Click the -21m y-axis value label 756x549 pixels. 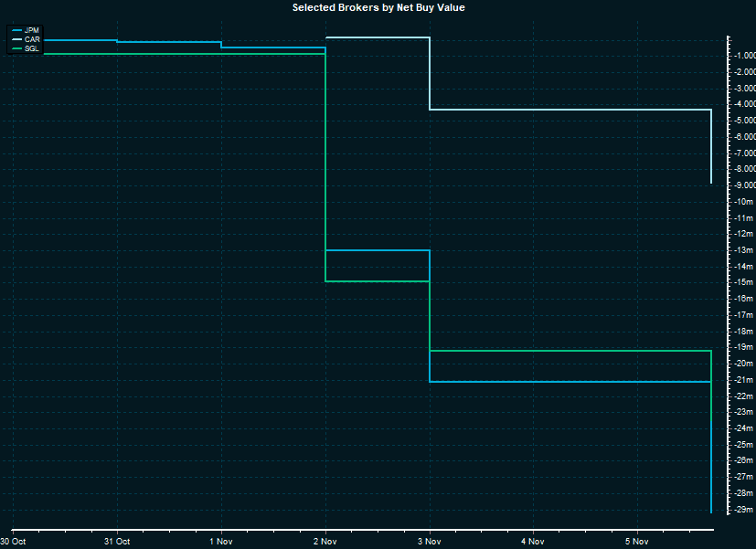tap(742, 379)
